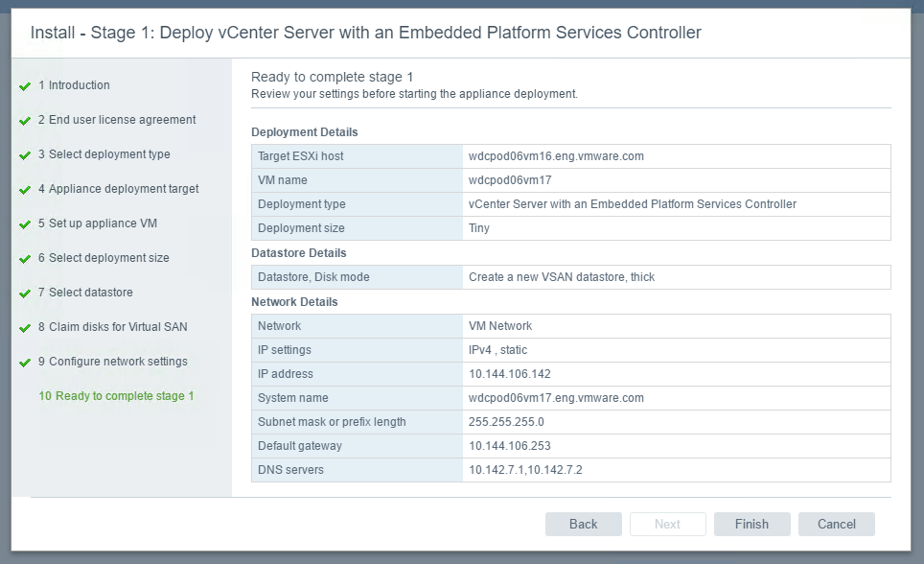Click the Deployment size value Tiny
The height and width of the screenshot is (564, 924).
click(479, 228)
